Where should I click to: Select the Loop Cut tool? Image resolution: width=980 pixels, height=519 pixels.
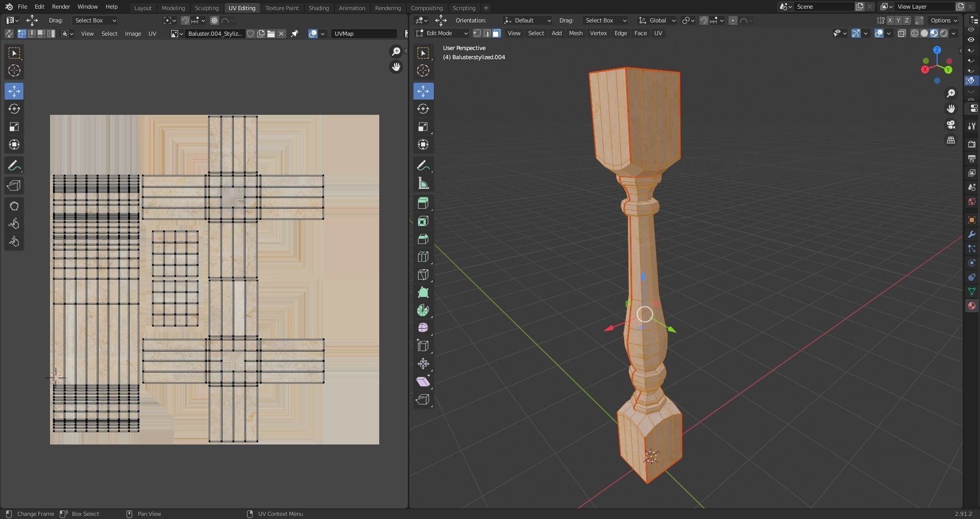tap(423, 257)
